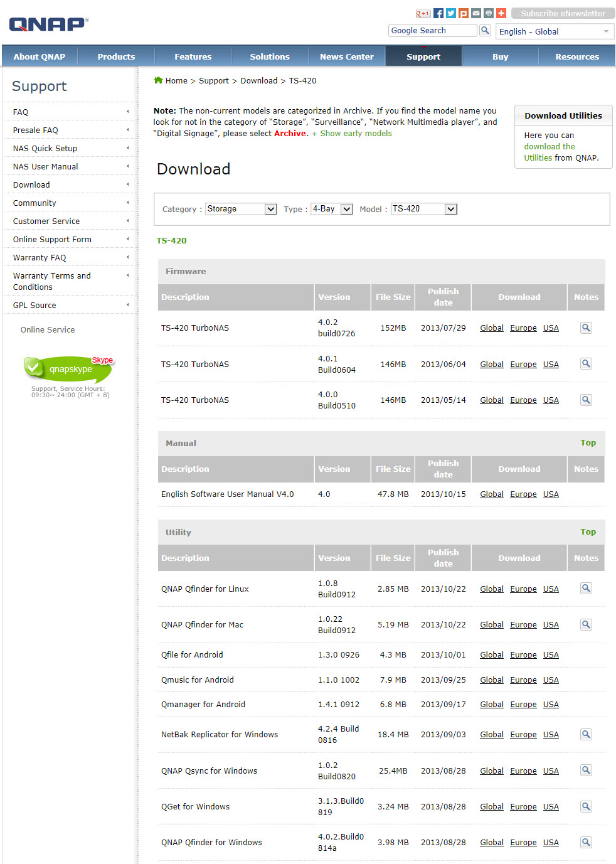616x864 pixels.
Task: Open notes for QGet for Windows
Action: tap(586, 806)
